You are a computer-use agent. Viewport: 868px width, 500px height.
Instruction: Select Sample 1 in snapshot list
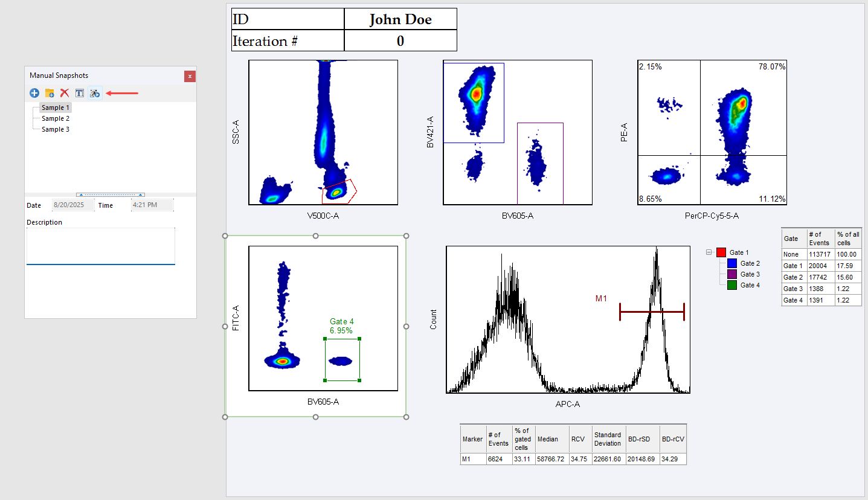point(56,107)
